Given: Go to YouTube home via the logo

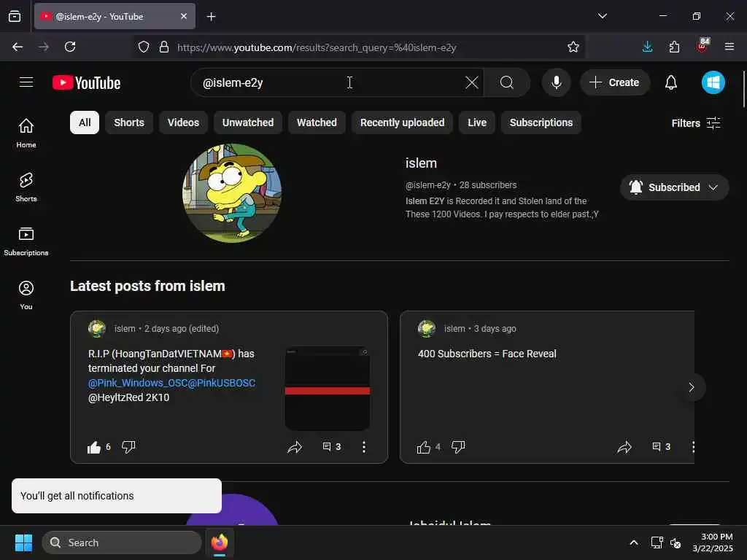Looking at the screenshot, I should click(86, 83).
